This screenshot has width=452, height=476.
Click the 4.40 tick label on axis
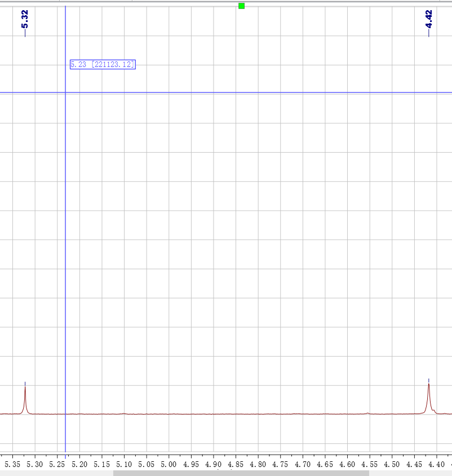click(x=436, y=465)
